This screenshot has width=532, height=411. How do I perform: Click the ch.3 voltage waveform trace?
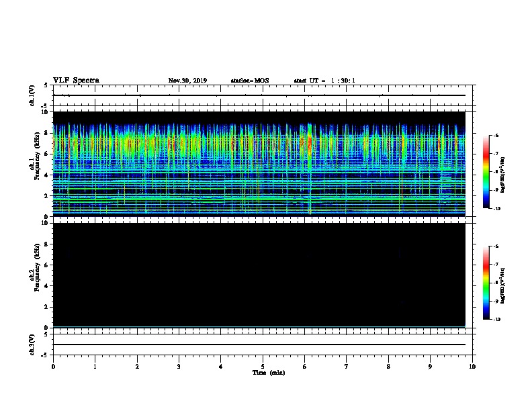click(259, 345)
